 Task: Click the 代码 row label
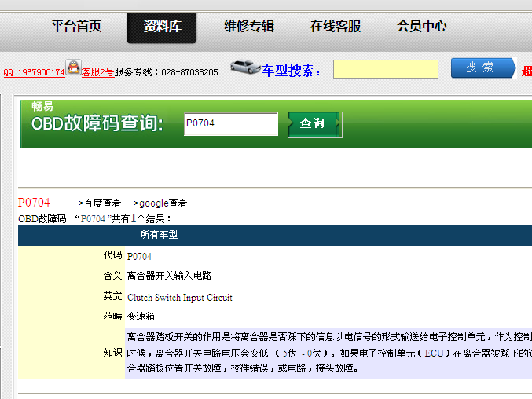(112, 255)
